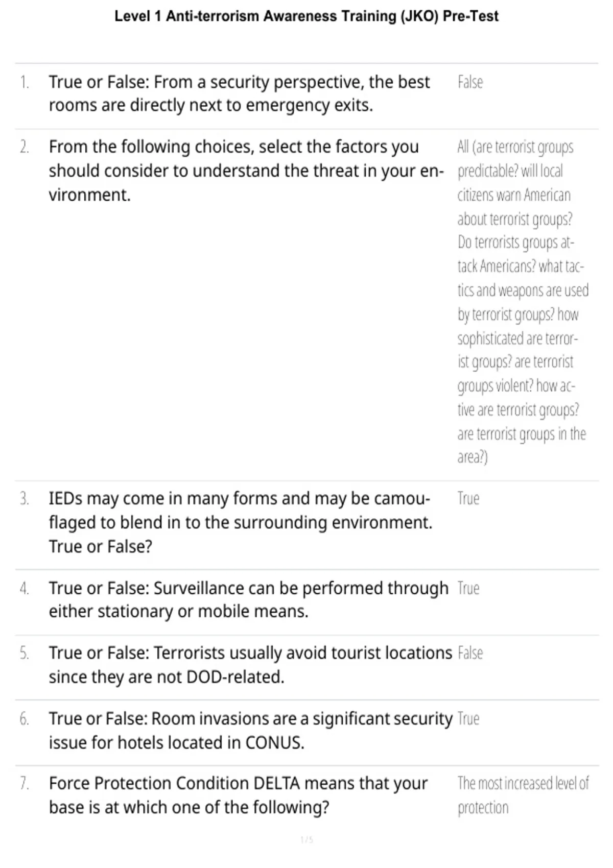
Task: Click the True answer for question 4
Action: [468, 588]
